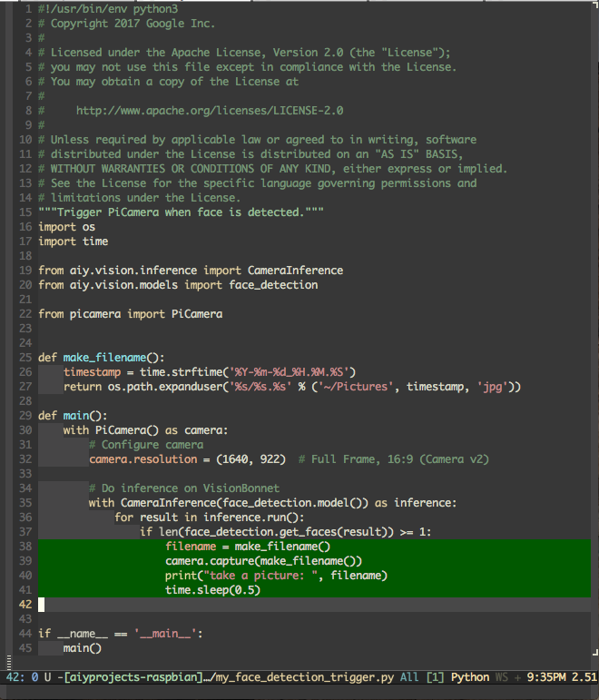Click the 'WS' whitespace minor mode indicator

coord(502,677)
